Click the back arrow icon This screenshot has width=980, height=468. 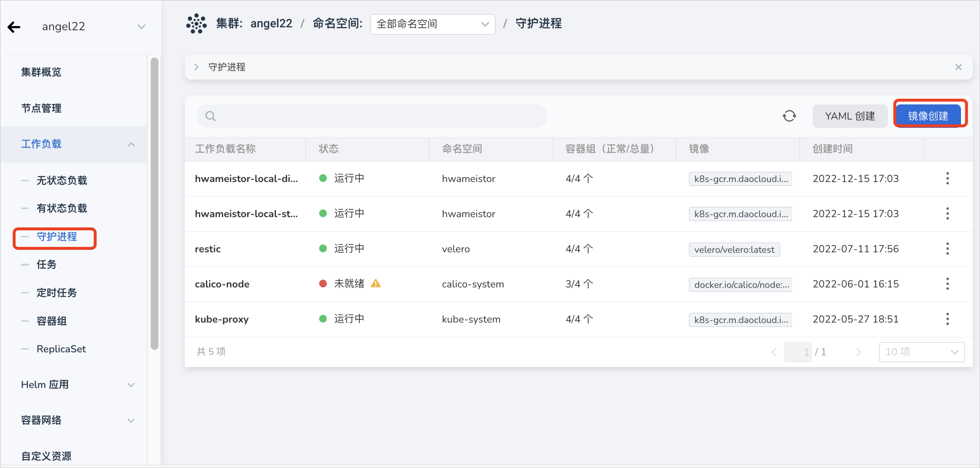[14, 27]
